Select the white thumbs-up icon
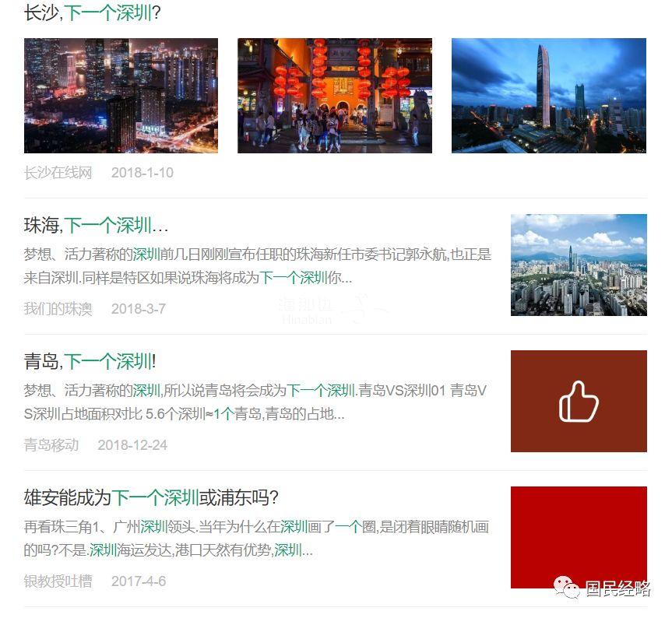The image size is (672, 618). click(579, 402)
